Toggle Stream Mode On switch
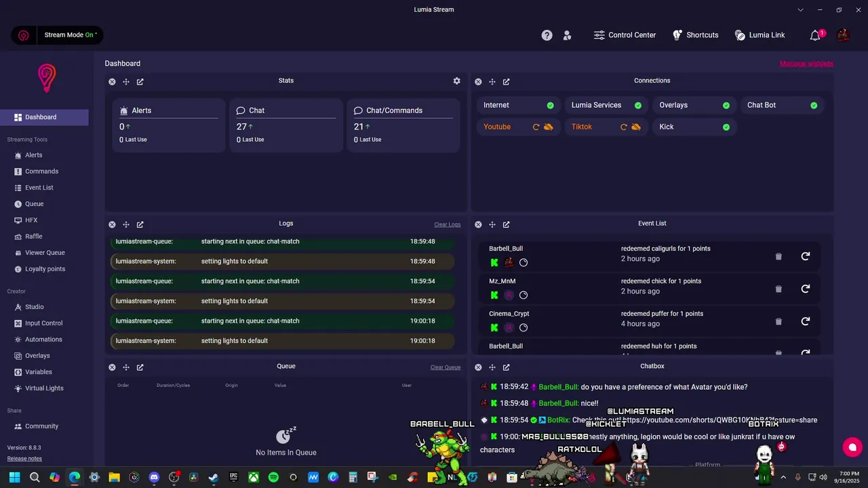 pyautogui.click(x=58, y=35)
